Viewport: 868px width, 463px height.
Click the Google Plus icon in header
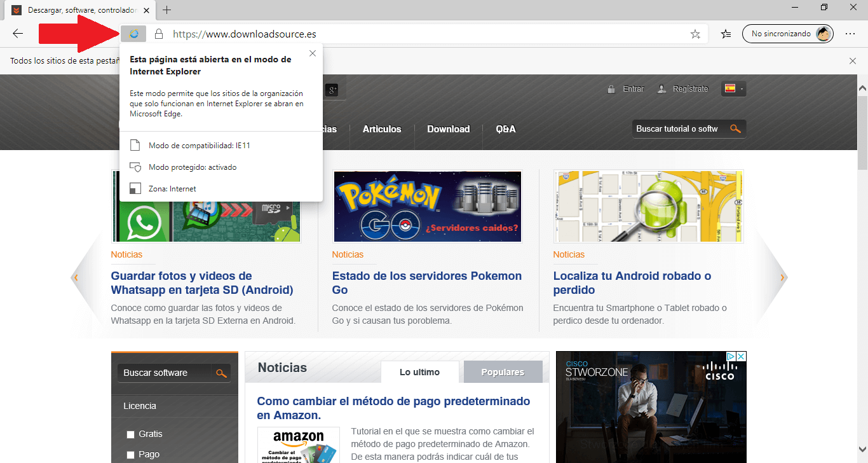[x=331, y=90]
